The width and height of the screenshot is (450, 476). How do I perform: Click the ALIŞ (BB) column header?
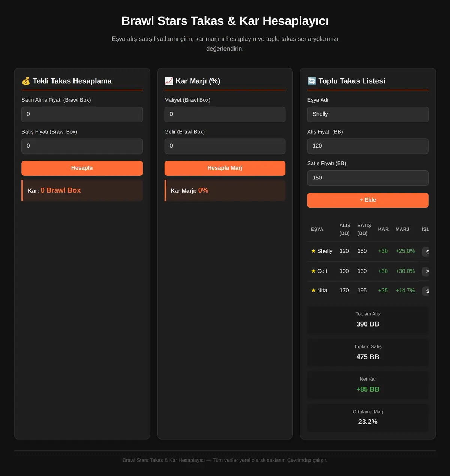345,229
